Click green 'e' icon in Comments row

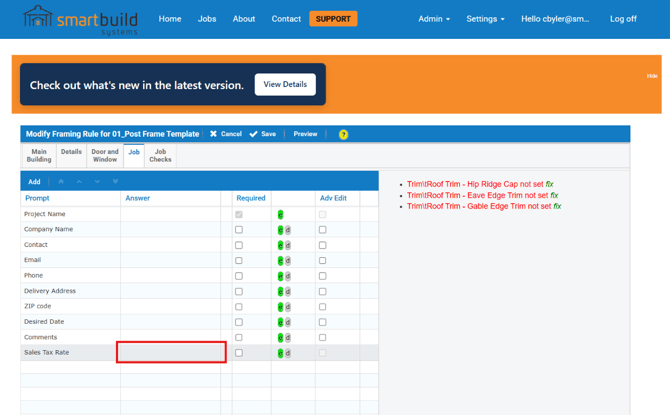coord(280,338)
